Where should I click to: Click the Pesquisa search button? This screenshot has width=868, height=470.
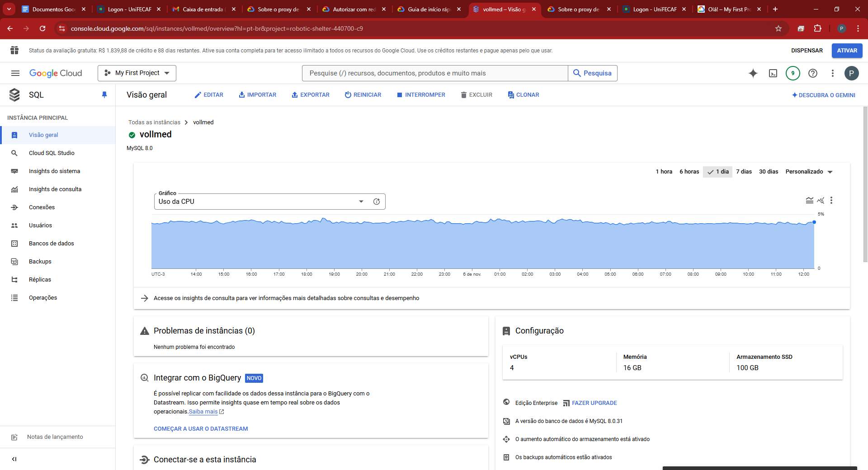pyautogui.click(x=592, y=73)
